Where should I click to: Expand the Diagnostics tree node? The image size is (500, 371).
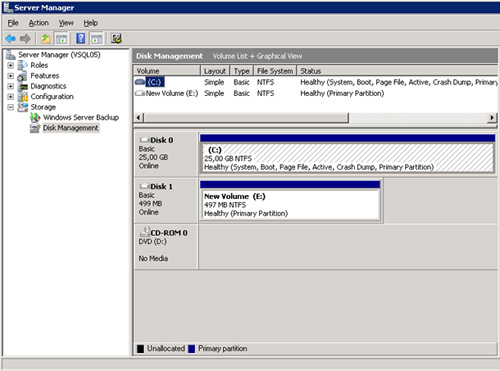pyautogui.click(x=11, y=86)
